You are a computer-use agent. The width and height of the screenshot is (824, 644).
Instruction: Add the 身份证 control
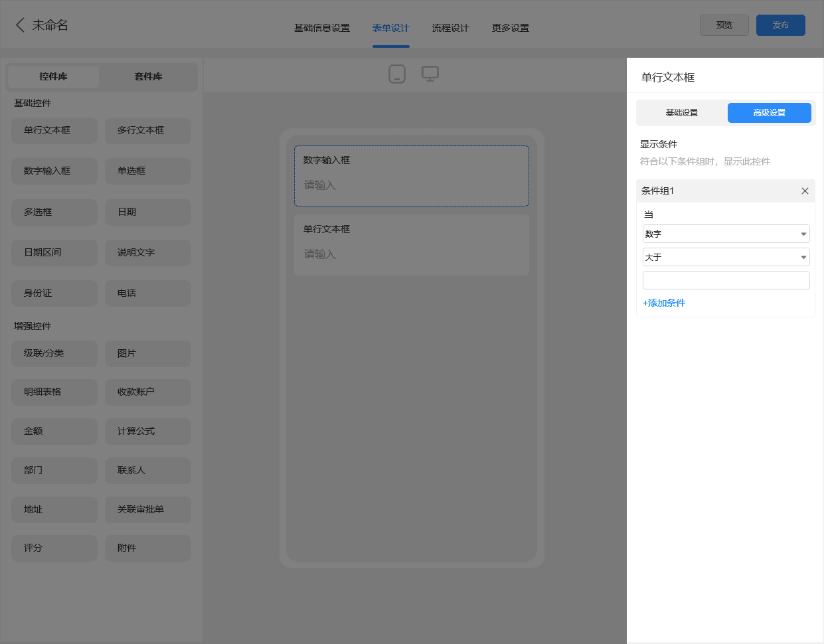pos(54,293)
